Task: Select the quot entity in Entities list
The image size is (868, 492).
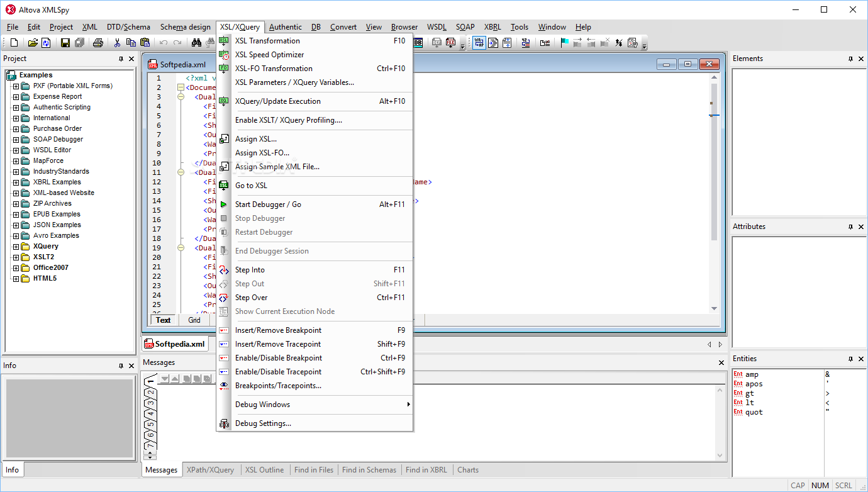Action: click(754, 412)
